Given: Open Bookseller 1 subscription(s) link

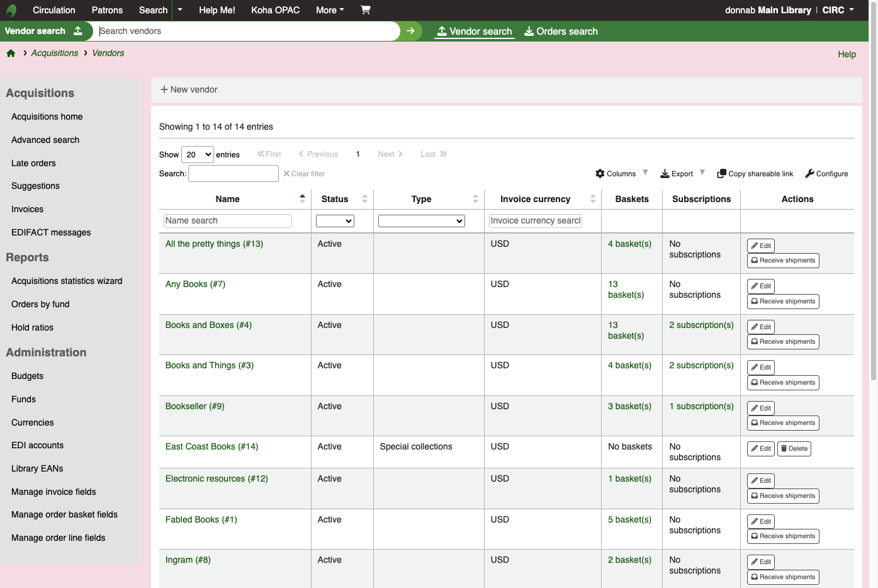Looking at the screenshot, I should point(701,406).
